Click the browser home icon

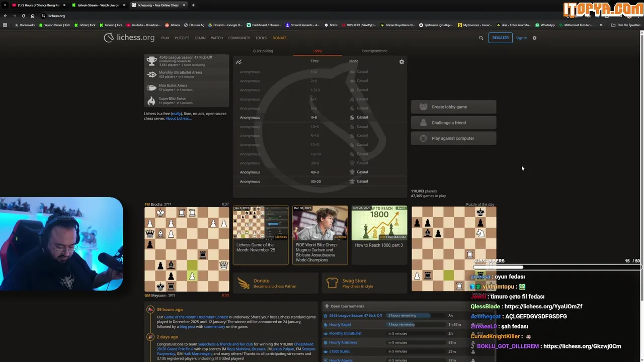33,16
